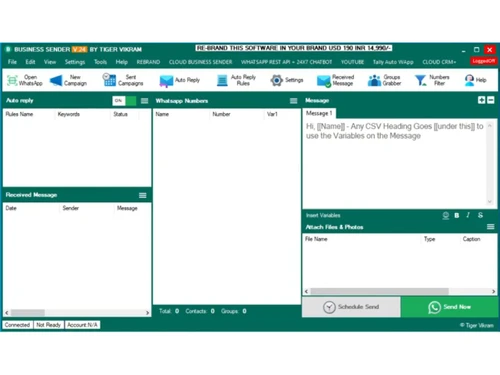Open Tally Auto WApp menu item
This screenshot has width=500, height=375.
pyautogui.click(x=393, y=62)
